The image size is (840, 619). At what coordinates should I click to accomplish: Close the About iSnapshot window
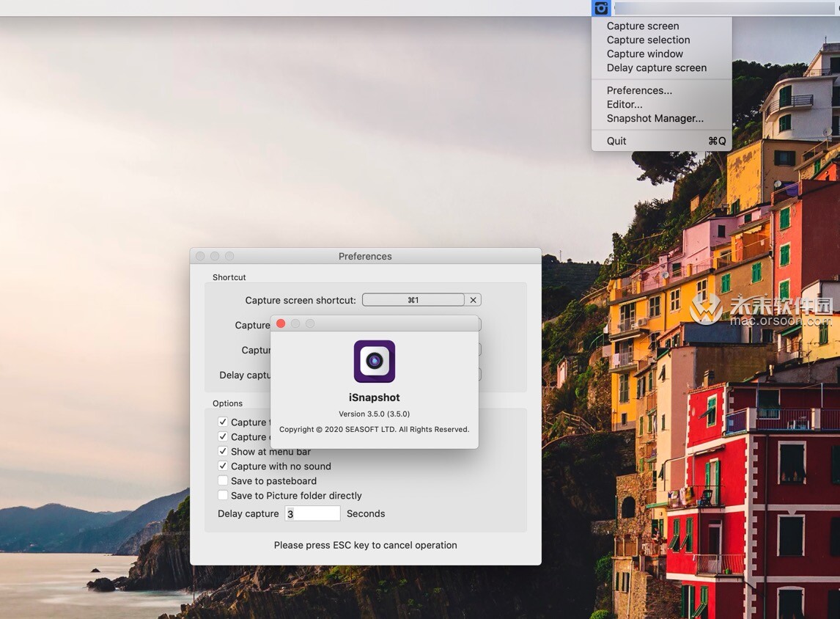(x=281, y=323)
